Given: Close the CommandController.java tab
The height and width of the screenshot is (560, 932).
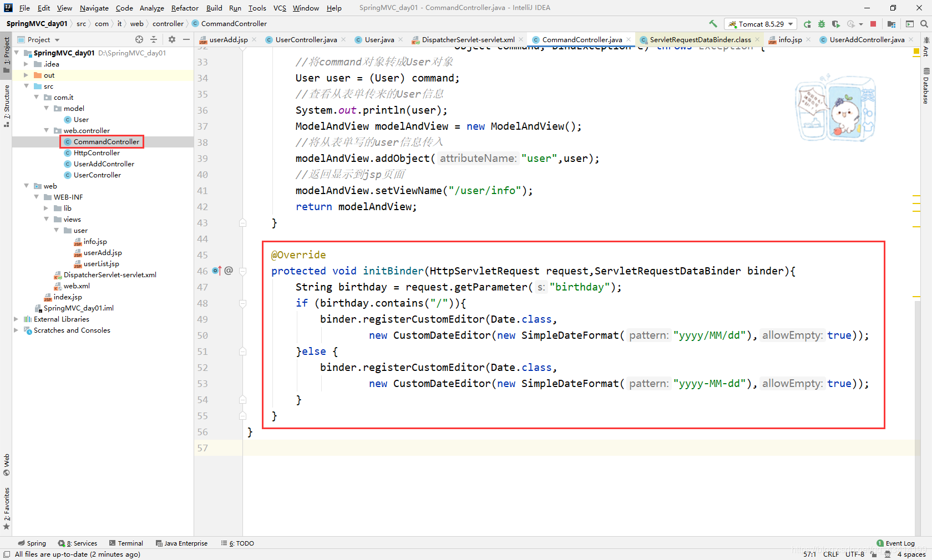Looking at the screenshot, I should pos(629,39).
